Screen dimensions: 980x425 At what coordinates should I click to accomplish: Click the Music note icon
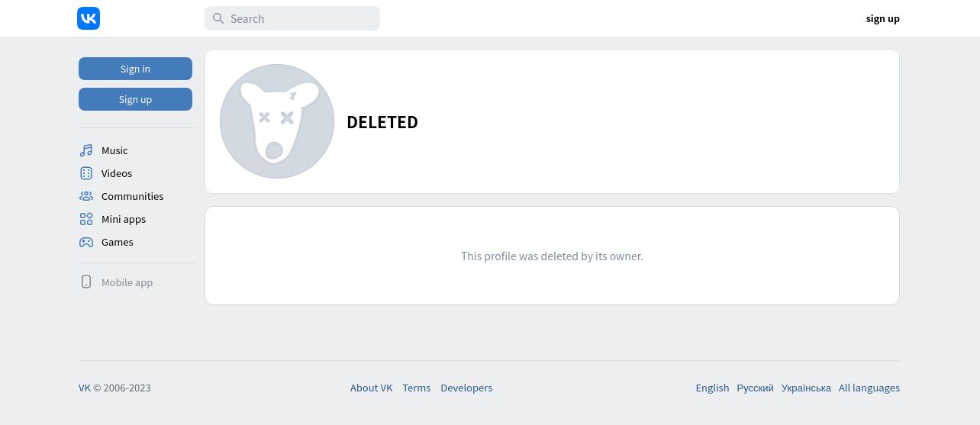tap(86, 150)
